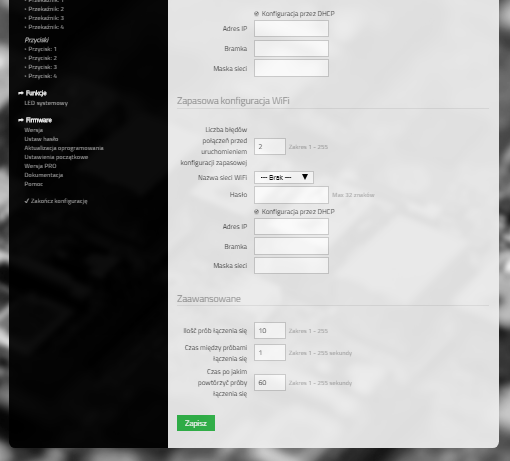Click Czas po jakim powtórzyć próby field
Screen dimensions: 510x461
[270, 383]
